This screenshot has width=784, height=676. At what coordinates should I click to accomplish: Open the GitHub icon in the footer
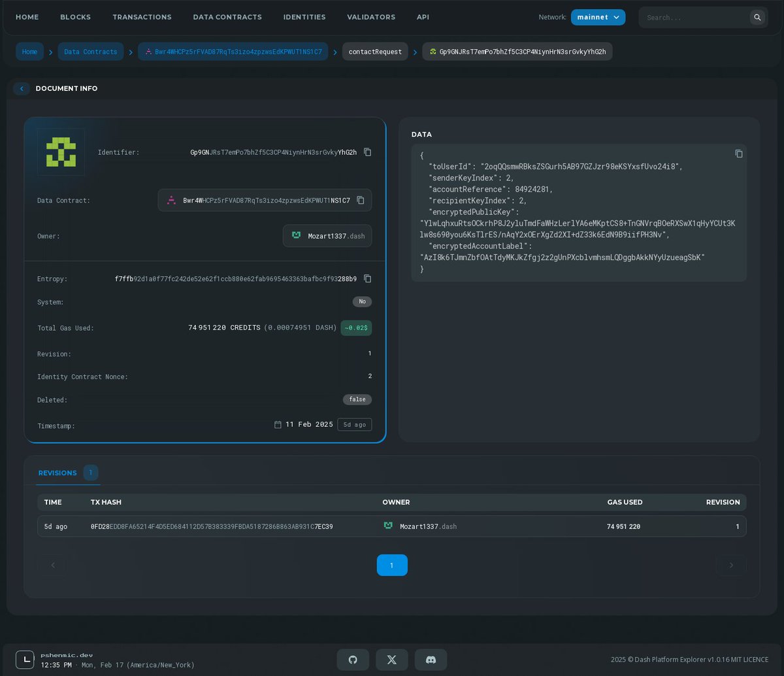point(353,660)
